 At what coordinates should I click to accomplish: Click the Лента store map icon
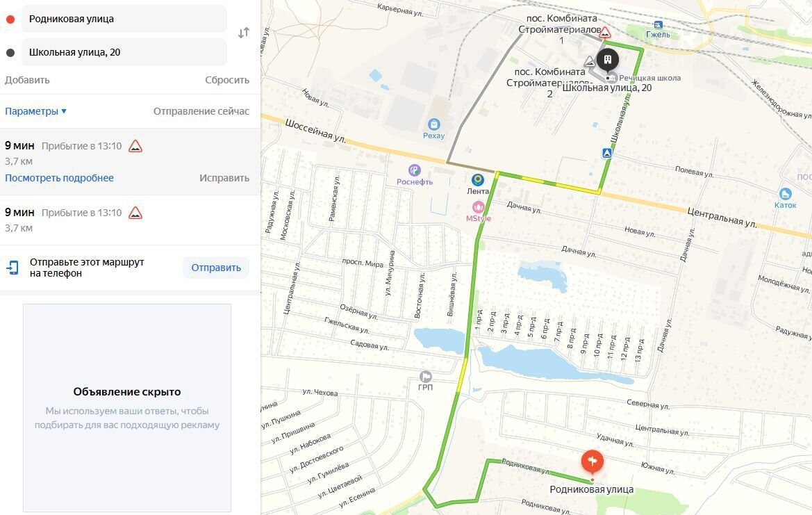tap(477, 179)
